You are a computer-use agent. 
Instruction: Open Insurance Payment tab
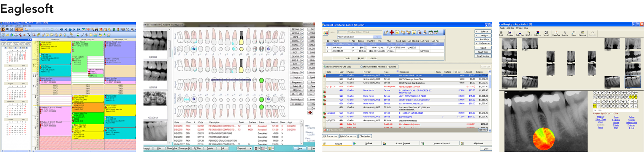(439, 143)
